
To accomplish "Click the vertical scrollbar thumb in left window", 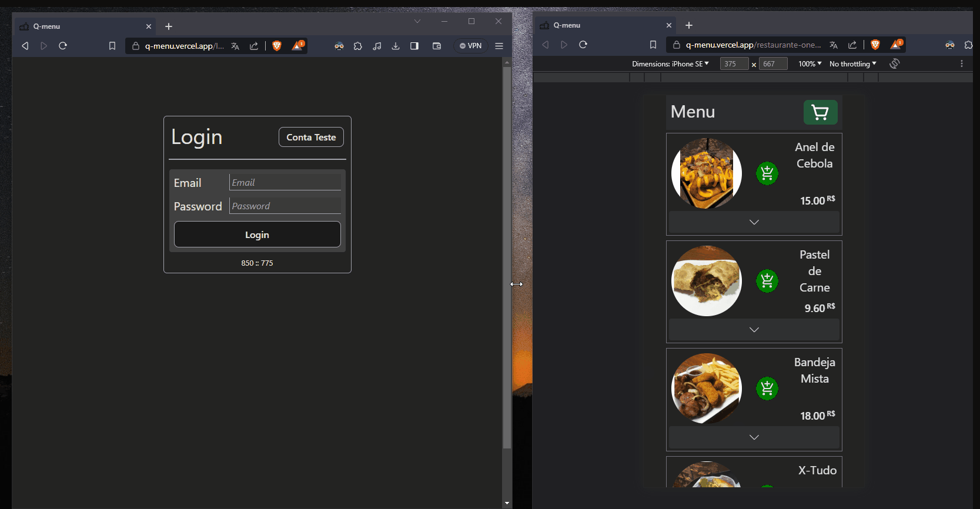I will [x=507, y=257].
